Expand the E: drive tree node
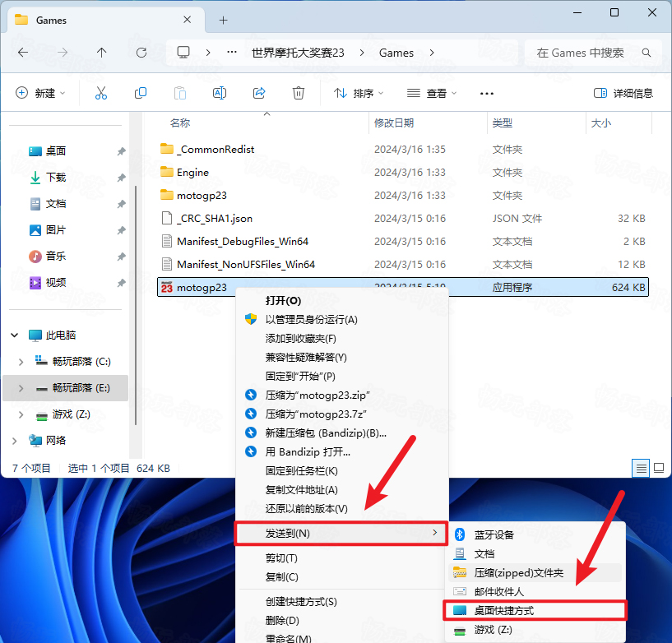 click(x=21, y=388)
